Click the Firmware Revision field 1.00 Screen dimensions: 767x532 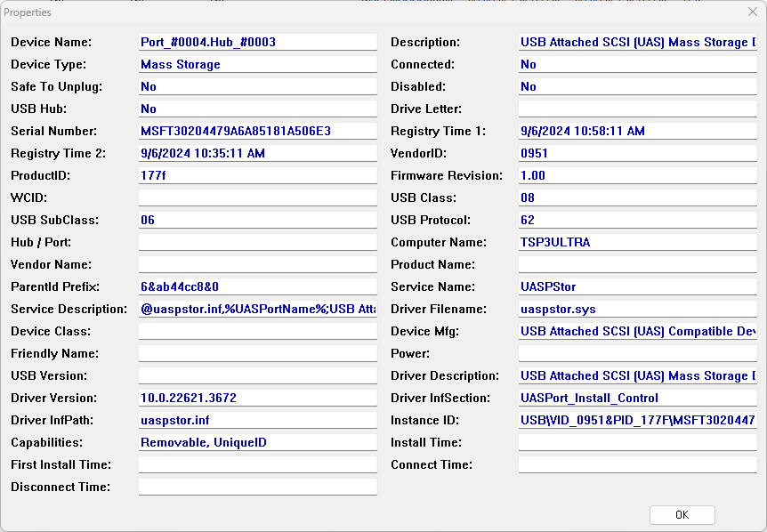point(638,175)
